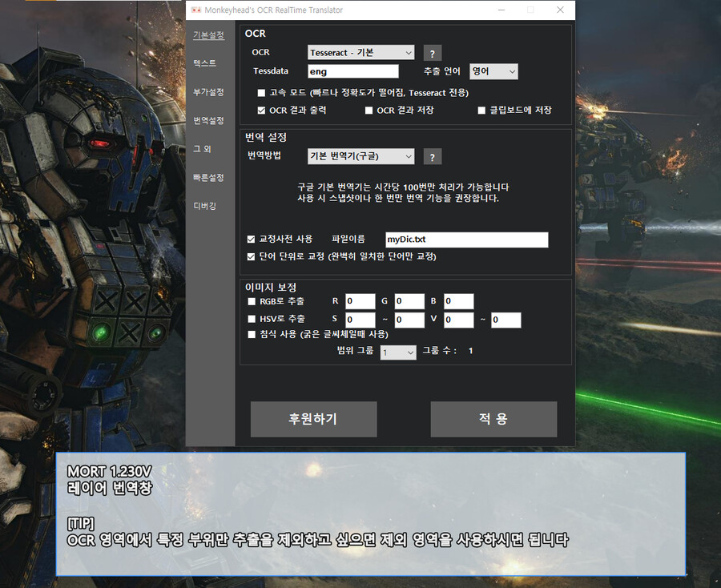The width and height of the screenshot is (721, 588).
Task: Click the help button beside 번역방법
Action: pos(433,157)
